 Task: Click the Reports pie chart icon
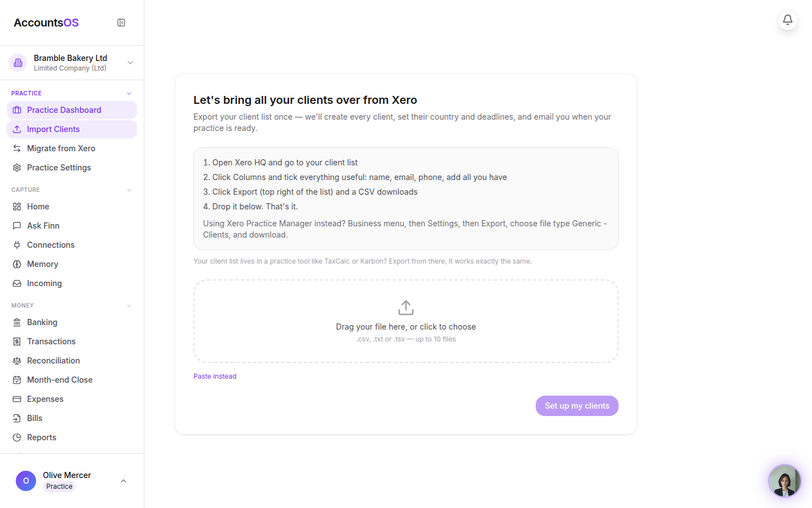[x=17, y=437]
